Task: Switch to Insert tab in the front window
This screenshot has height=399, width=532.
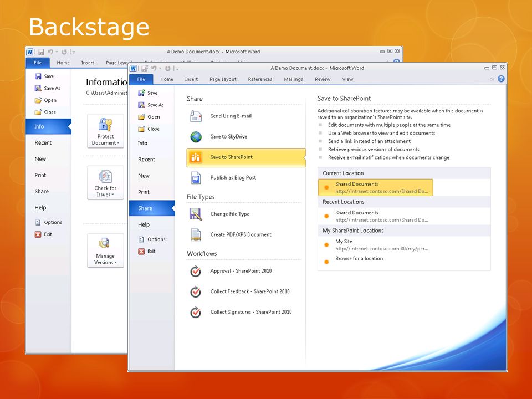Action: (x=191, y=79)
